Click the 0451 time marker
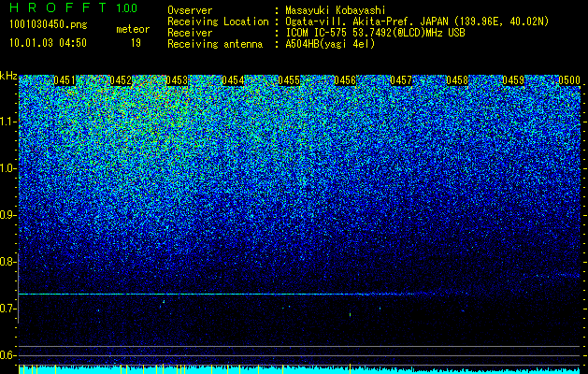Screen dimensions: 588x374 pos(65,80)
